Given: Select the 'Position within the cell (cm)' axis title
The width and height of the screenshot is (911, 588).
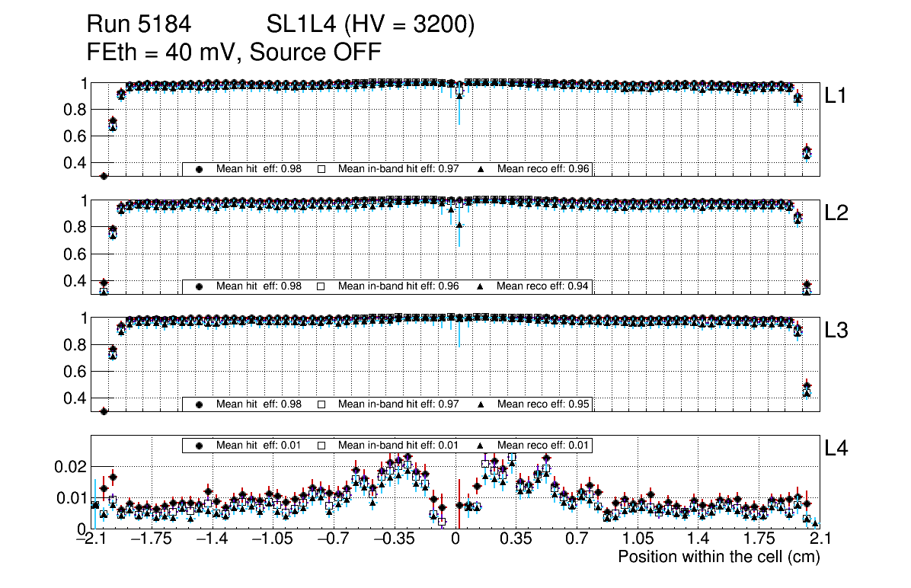Looking at the screenshot, I should pyautogui.click(x=718, y=557).
